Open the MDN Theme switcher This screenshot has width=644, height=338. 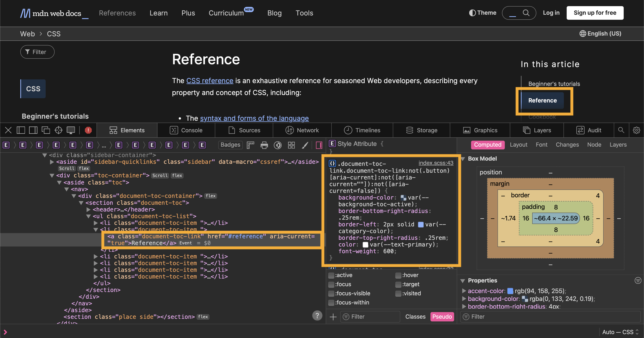483,13
